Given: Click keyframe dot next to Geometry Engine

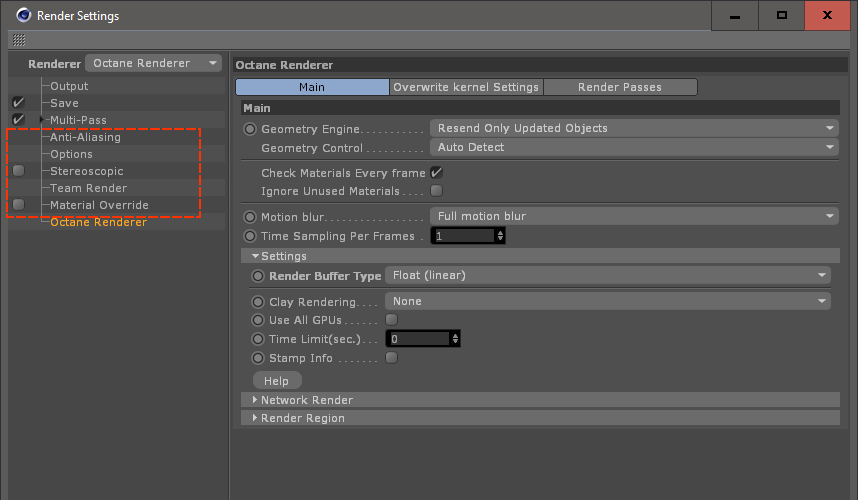Looking at the screenshot, I should click(x=250, y=129).
